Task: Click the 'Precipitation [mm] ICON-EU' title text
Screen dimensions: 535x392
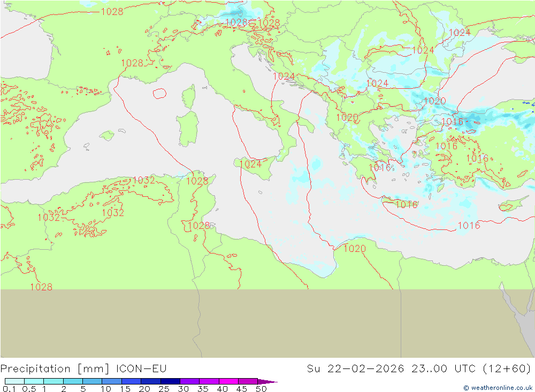Action: click(83, 369)
